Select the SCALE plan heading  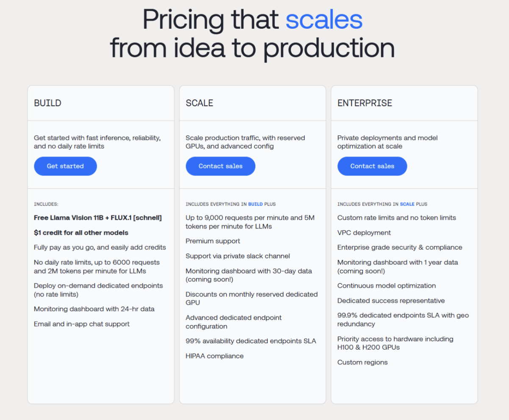click(199, 103)
